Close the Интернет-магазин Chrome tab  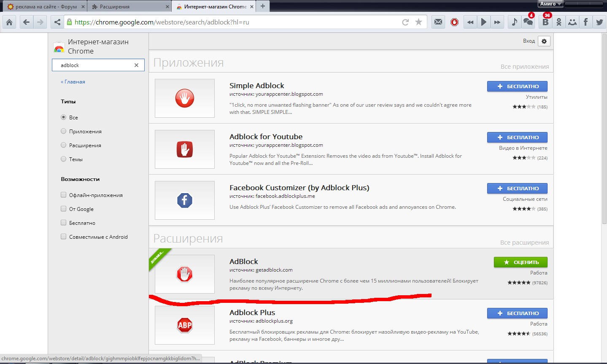(x=252, y=7)
